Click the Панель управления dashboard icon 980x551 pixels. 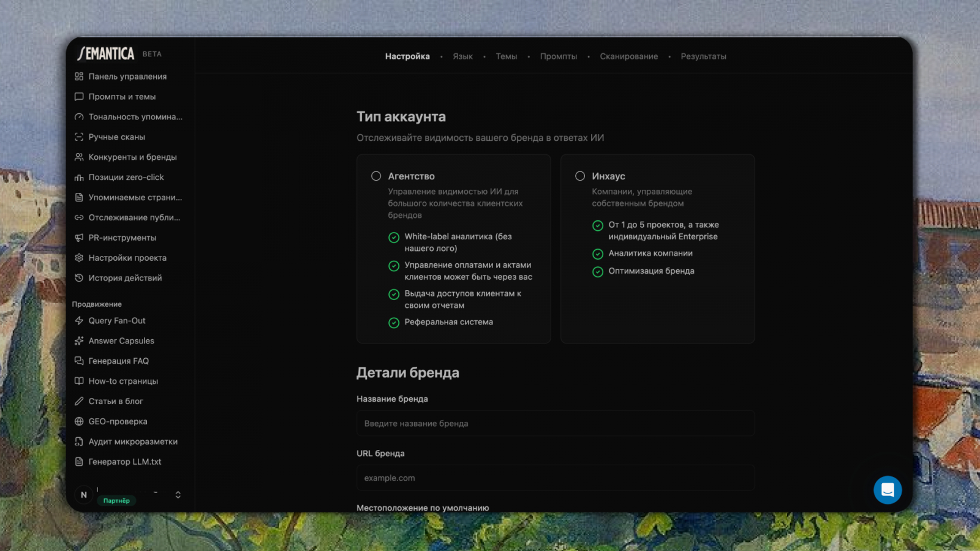(79, 77)
